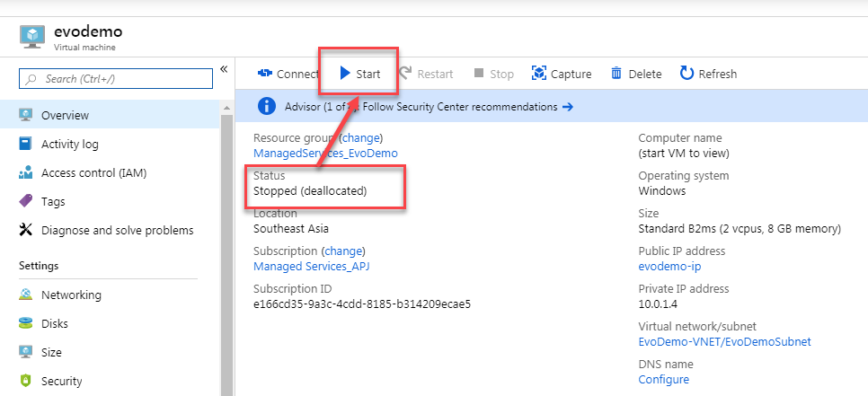This screenshot has height=396, width=868.
Task: Click the (start VM to view) text
Action: [x=684, y=154]
